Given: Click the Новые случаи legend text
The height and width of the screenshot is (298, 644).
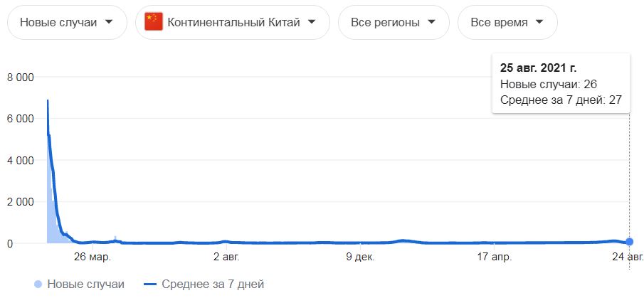Looking at the screenshot, I should [x=86, y=284].
